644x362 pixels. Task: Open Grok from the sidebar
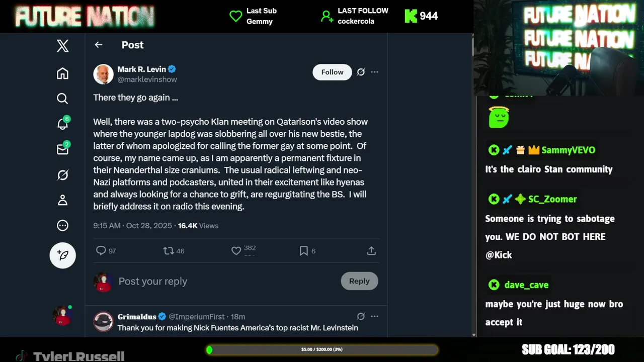[x=62, y=175]
